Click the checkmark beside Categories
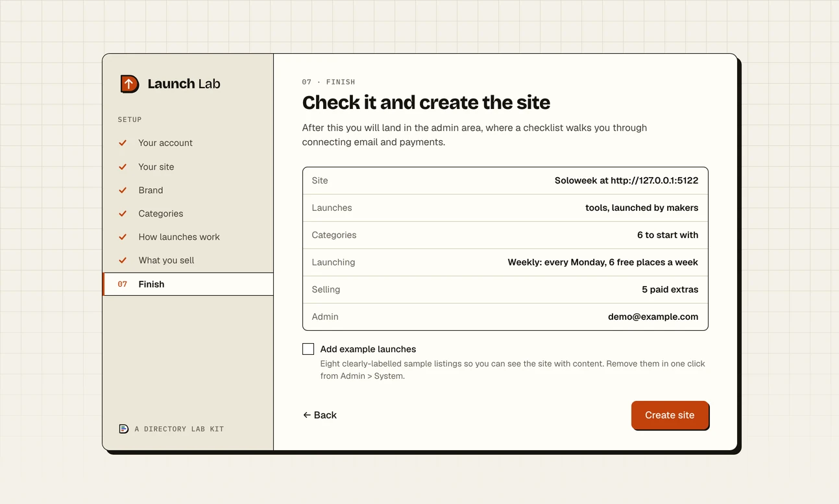 pos(123,213)
